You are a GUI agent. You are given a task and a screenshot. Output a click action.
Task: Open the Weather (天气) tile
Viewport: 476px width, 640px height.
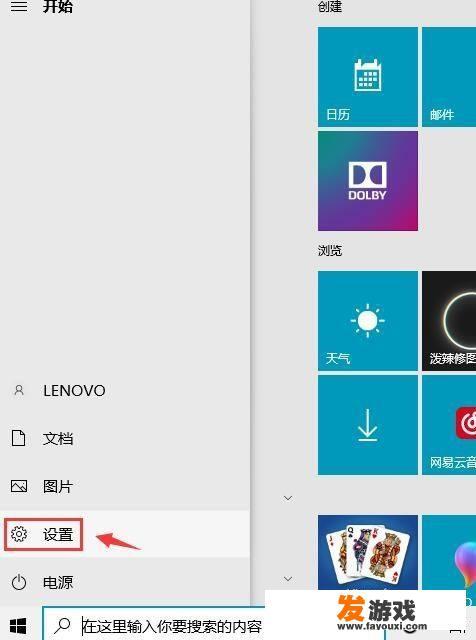(x=367, y=321)
